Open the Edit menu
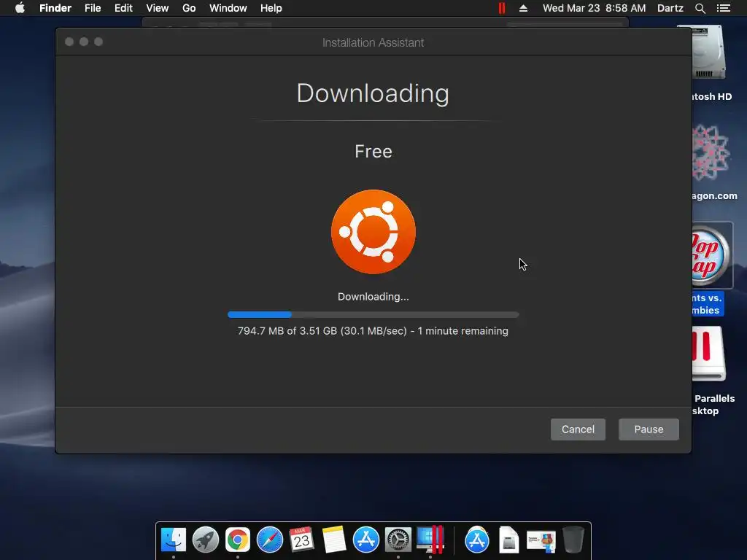 123,8
